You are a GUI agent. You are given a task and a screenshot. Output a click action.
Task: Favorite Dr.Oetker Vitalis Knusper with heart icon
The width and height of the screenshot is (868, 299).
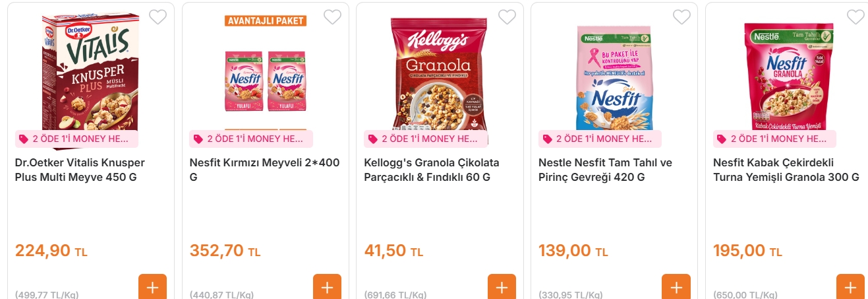point(158,17)
